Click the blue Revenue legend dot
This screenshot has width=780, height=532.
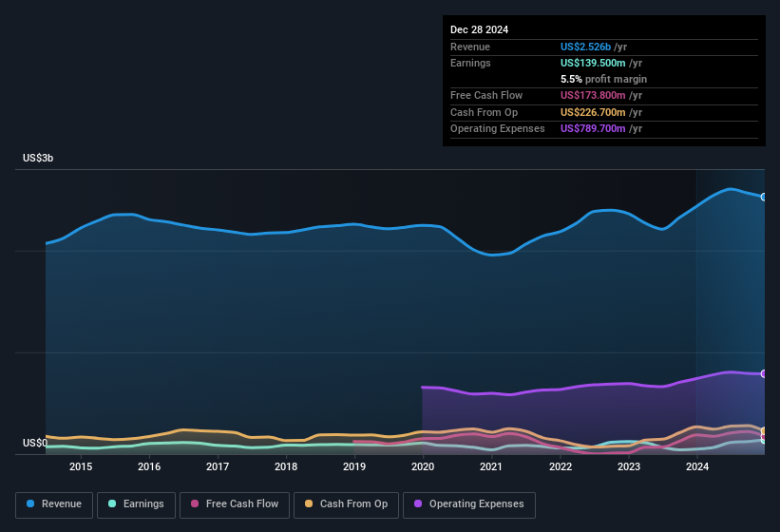pos(30,503)
